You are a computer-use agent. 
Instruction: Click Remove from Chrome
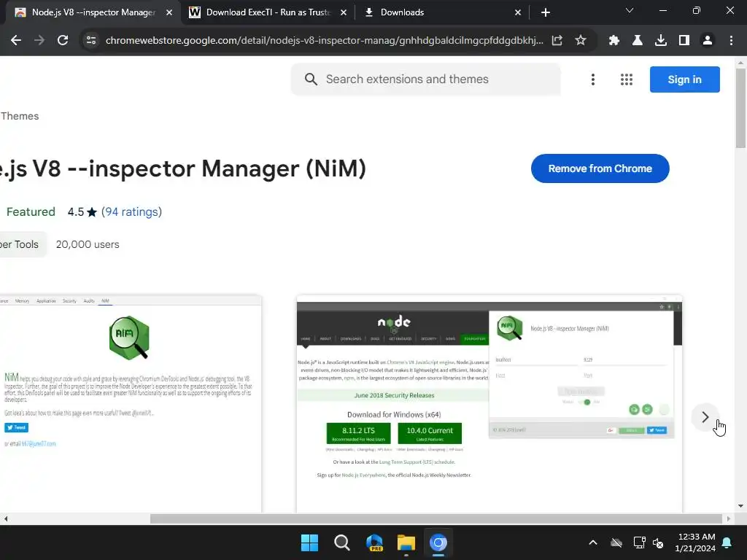[600, 168]
